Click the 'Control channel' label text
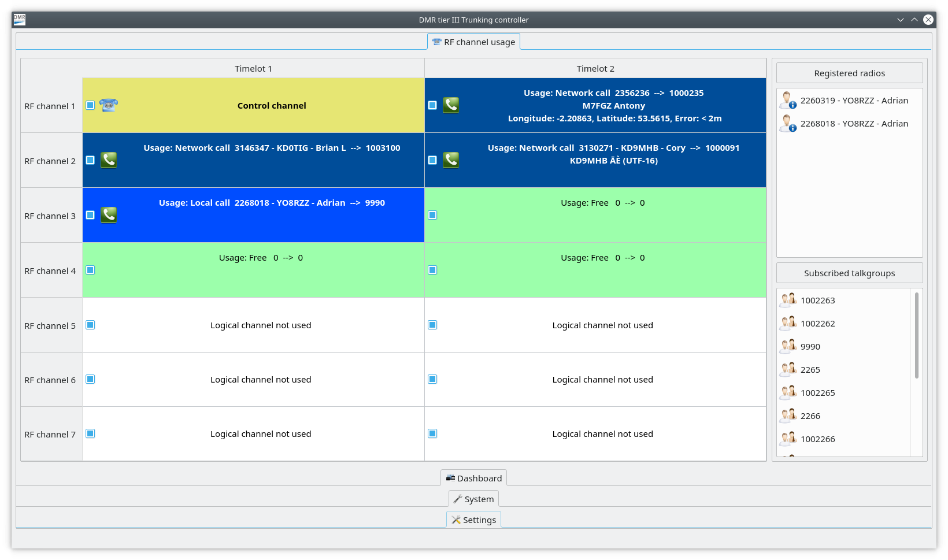This screenshot has height=560, width=948. click(x=272, y=106)
